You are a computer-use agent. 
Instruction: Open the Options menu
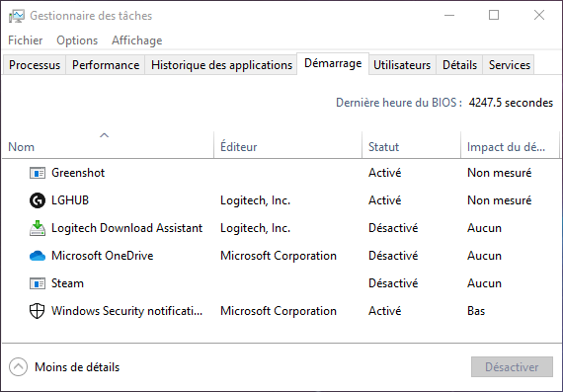coord(77,40)
